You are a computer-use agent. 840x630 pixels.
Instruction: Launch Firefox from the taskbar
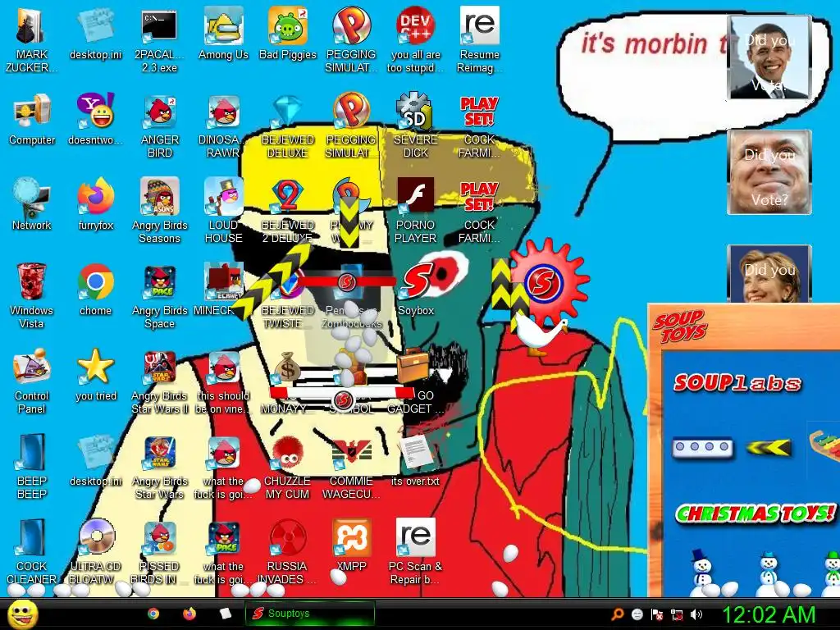[189, 614]
